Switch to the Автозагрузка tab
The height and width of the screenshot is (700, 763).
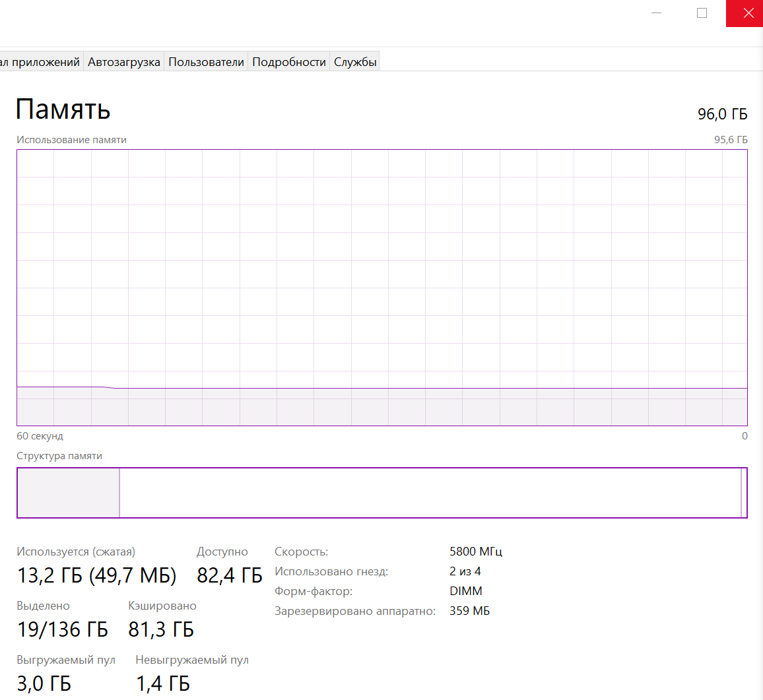(124, 62)
